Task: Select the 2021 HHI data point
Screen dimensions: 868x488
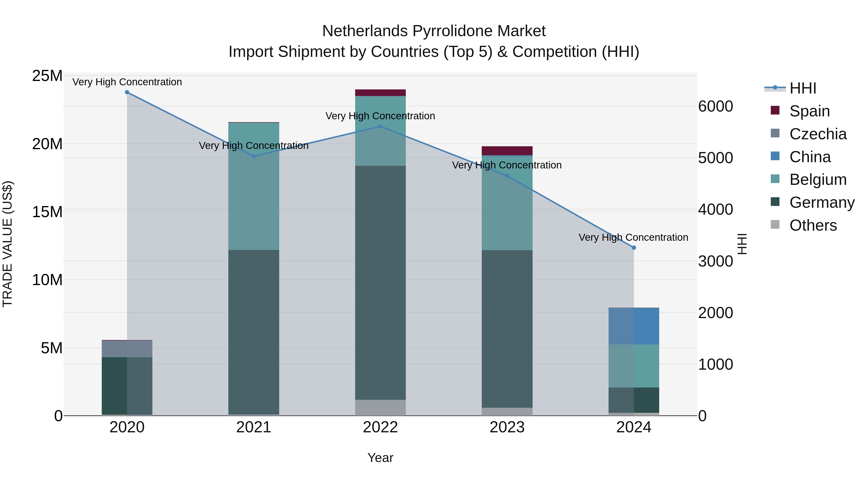Action: 254,156
